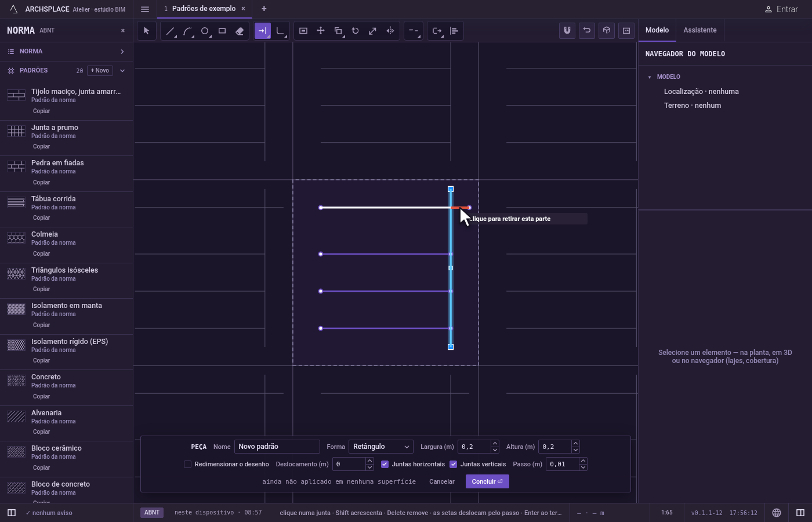Screen dimensions: 812x522
Task: Uncheck Juntas verticais
Action: tap(454, 464)
